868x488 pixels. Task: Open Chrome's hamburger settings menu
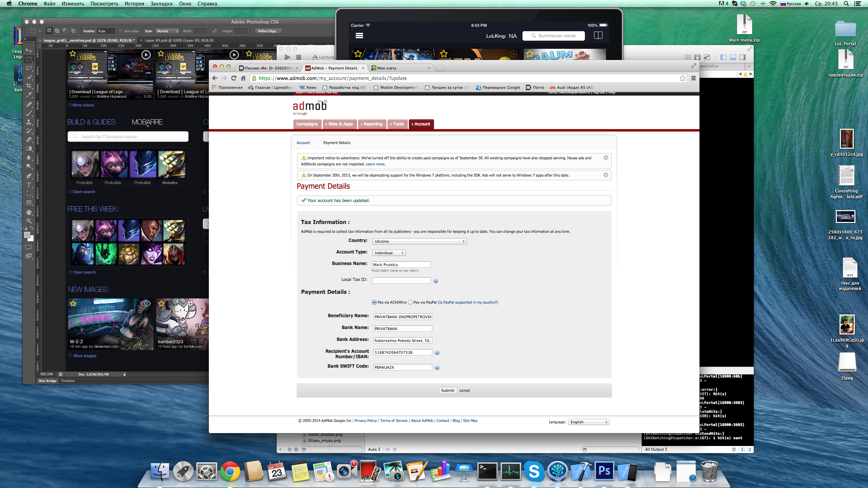pos(693,78)
